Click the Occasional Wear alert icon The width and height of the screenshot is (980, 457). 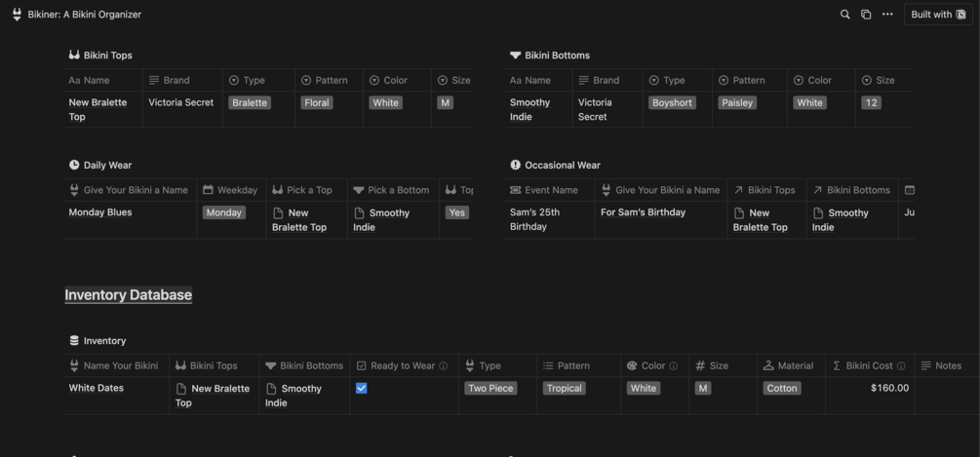pos(515,166)
